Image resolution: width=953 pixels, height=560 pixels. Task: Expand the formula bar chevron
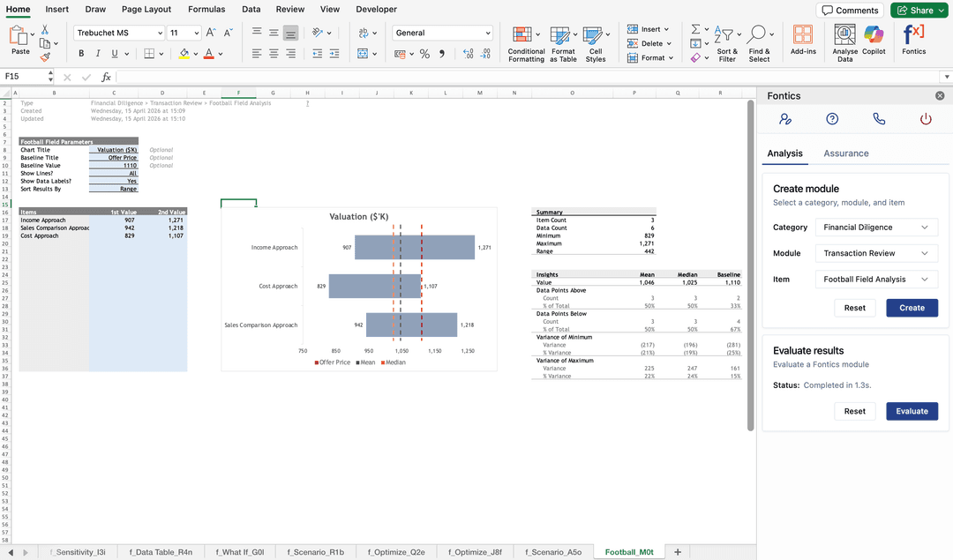946,77
